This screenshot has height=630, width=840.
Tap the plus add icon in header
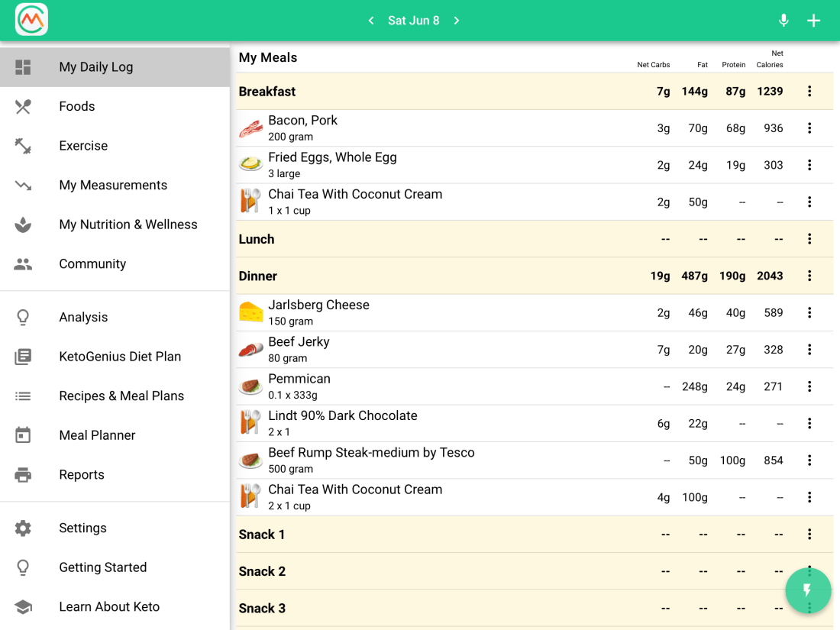[814, 21]
